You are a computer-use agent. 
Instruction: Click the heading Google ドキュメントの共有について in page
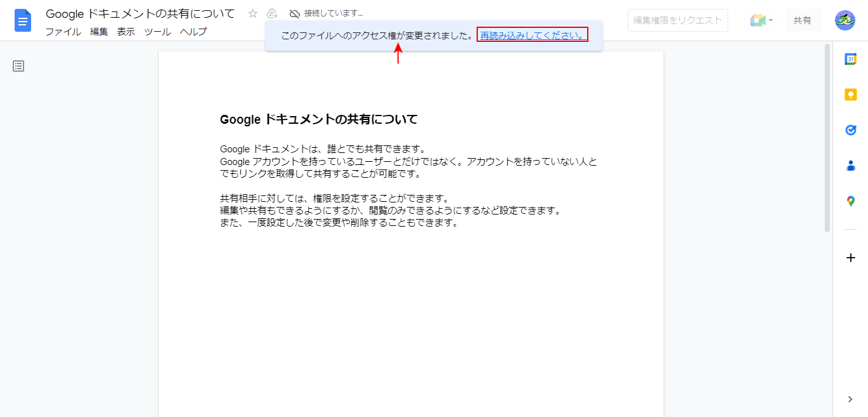pos(318,119)
